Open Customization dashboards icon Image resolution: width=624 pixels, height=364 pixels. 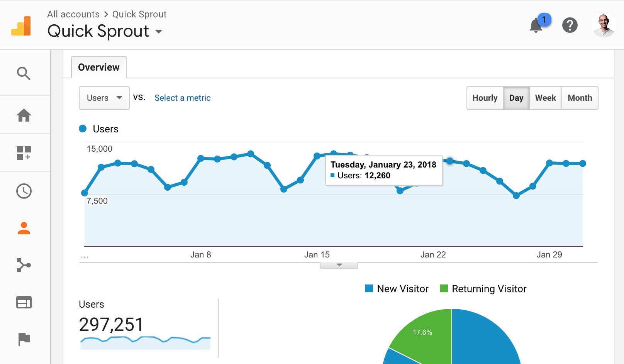[24, 153]
